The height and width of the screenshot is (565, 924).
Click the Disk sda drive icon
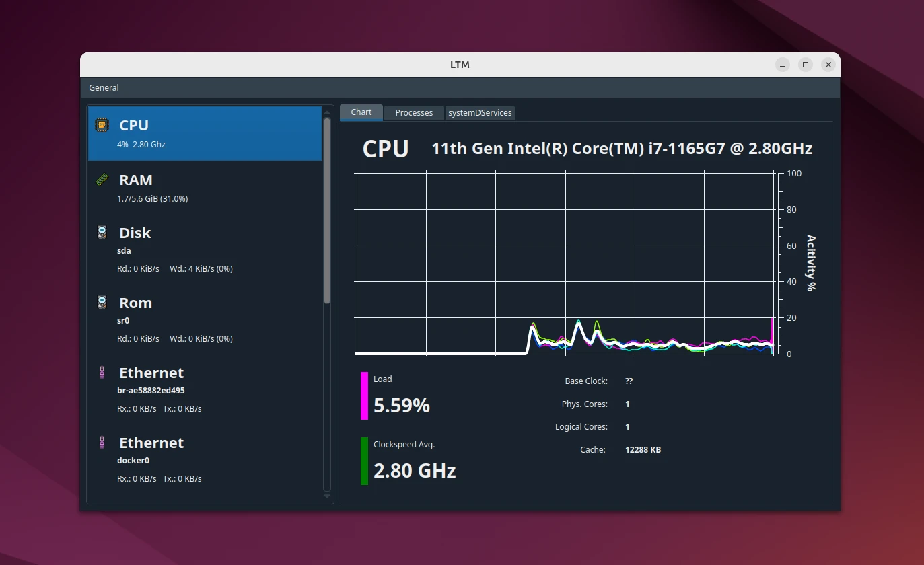pyautogui.click(x=102, y=233)
